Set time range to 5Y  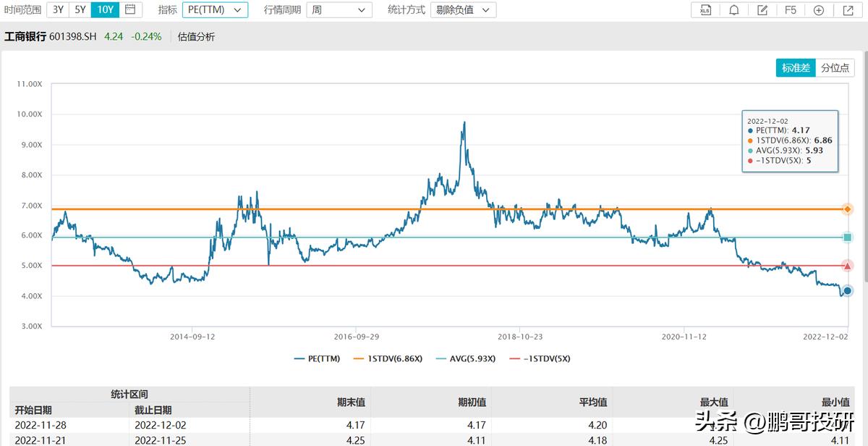click(x=80, y=9)
